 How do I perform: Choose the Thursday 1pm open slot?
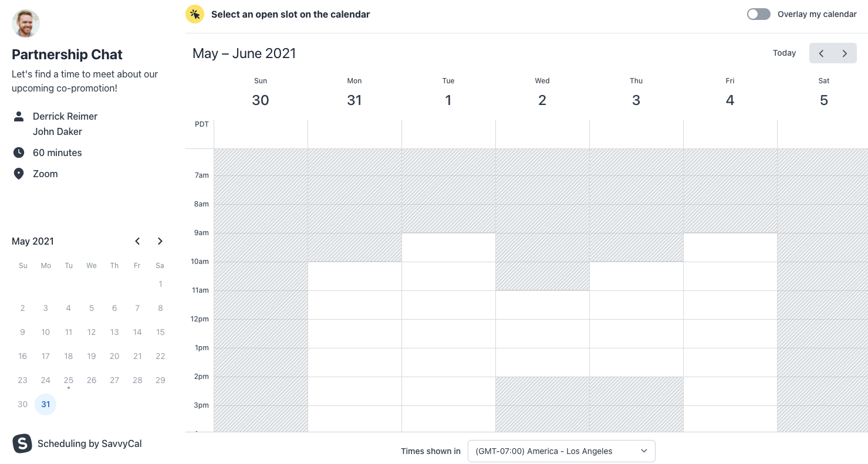pos(636,362)
